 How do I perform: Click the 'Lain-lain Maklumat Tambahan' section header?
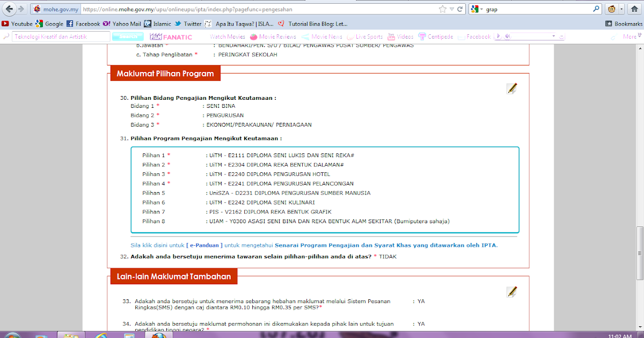(174, 277)
